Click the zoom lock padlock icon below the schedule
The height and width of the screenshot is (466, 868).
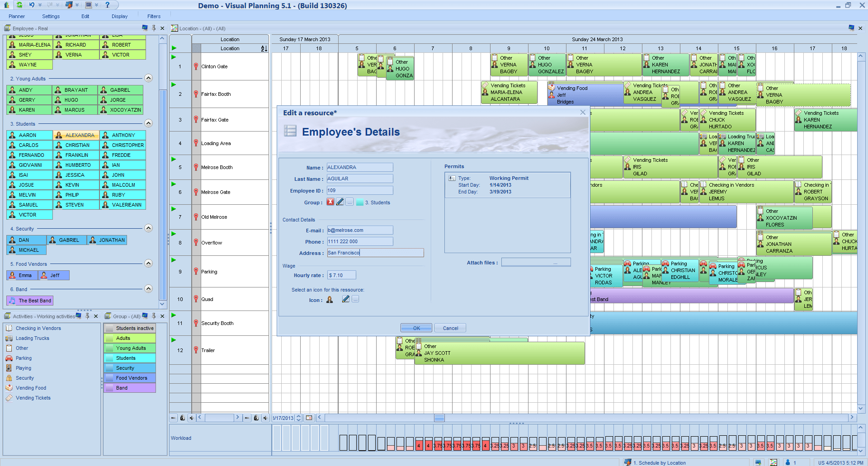(x=183, y=418)
